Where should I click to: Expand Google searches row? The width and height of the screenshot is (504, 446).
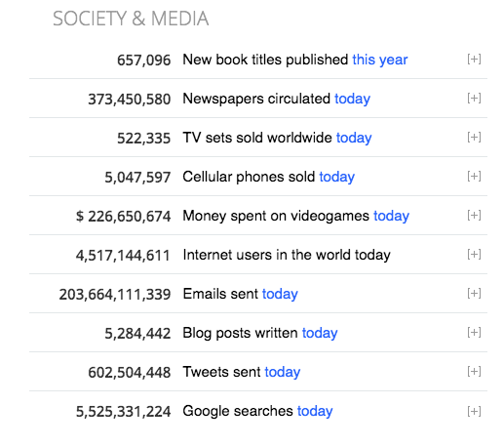click(x=474, y=412)
